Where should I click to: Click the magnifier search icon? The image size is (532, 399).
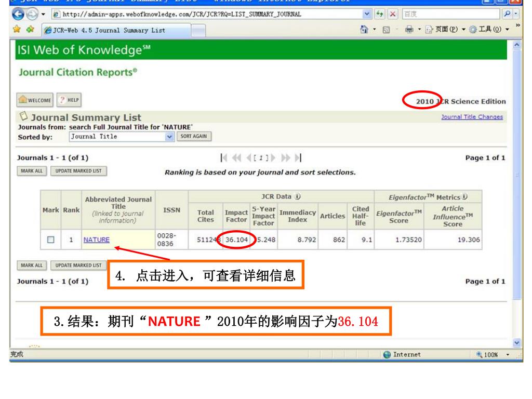507,14
